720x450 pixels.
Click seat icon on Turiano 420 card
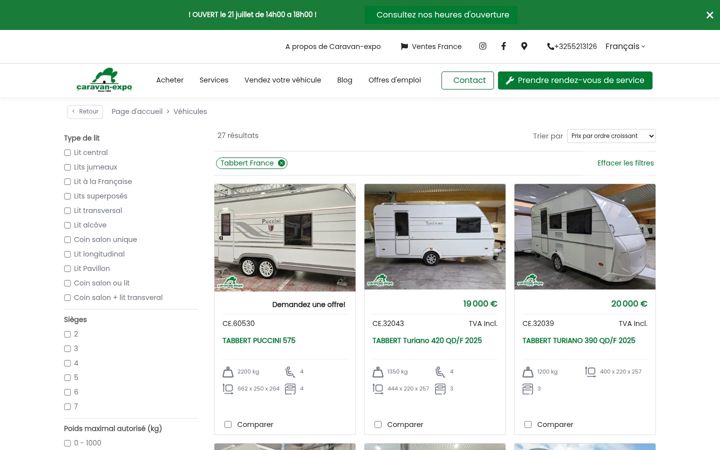click(x=440, y=372)
